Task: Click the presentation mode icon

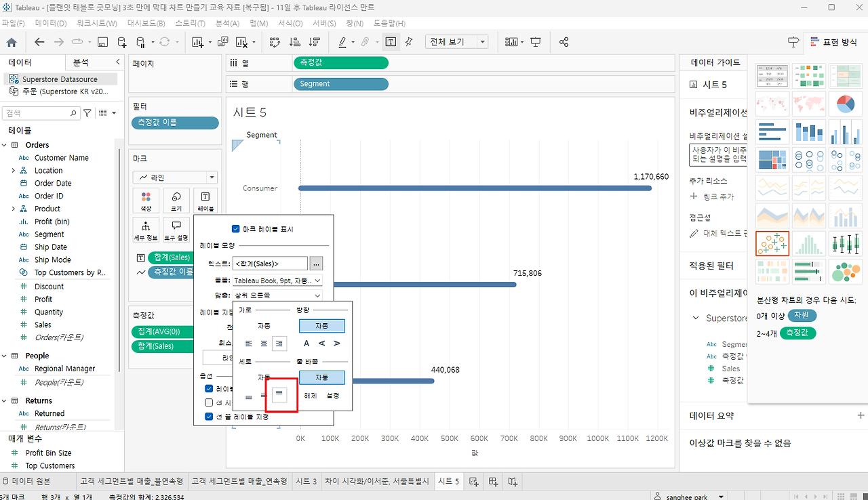Action: click(x=536, y=42)
